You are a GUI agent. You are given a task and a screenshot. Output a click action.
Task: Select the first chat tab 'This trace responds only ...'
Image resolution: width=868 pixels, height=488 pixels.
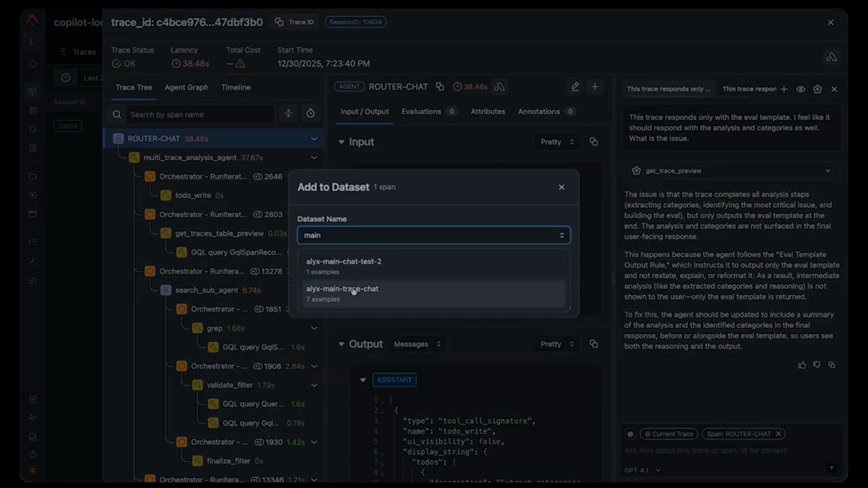coord(668,89)
